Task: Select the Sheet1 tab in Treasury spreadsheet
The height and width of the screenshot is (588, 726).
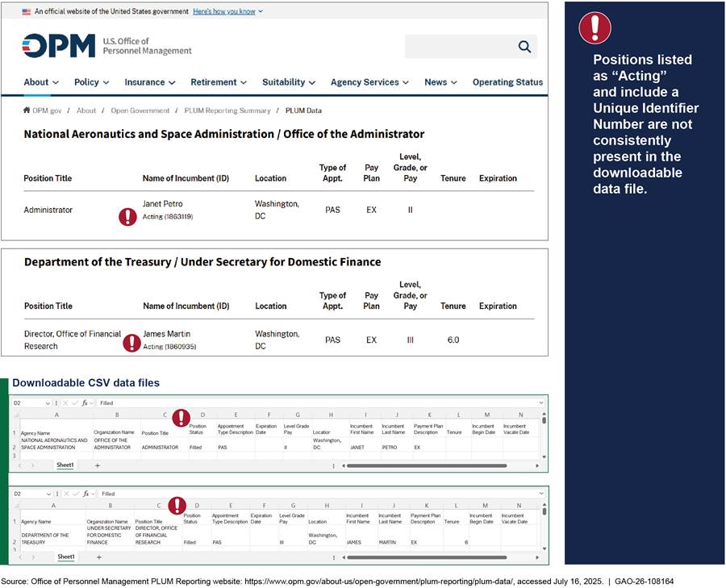Action: [65, 556]
